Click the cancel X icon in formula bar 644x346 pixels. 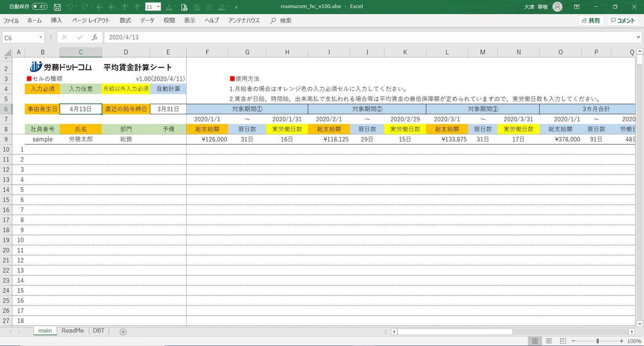click(x=64, y=37)
